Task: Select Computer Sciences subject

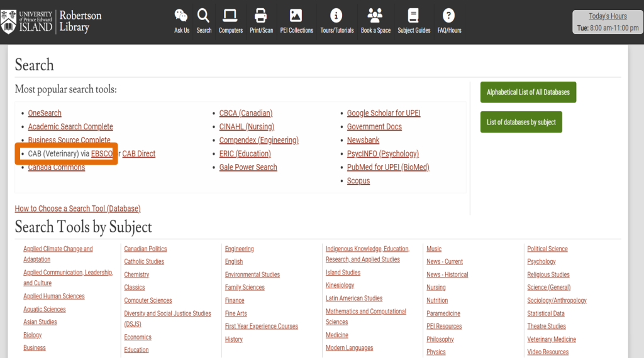Action: click(148, 301)
